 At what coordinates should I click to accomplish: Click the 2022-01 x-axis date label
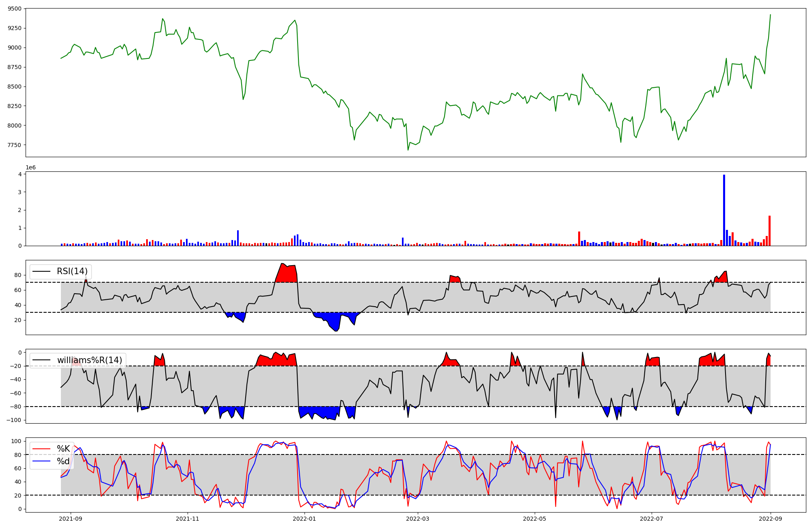tap(304, 519)
